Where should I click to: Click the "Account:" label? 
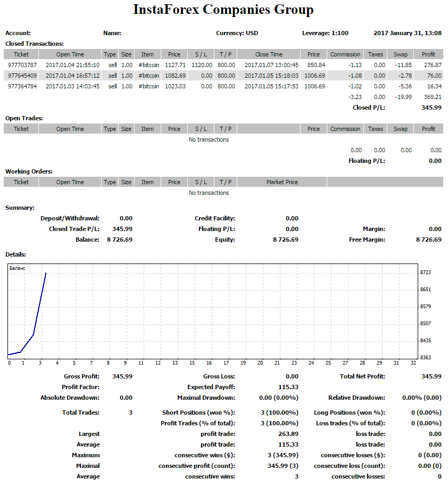coord(18,33)
